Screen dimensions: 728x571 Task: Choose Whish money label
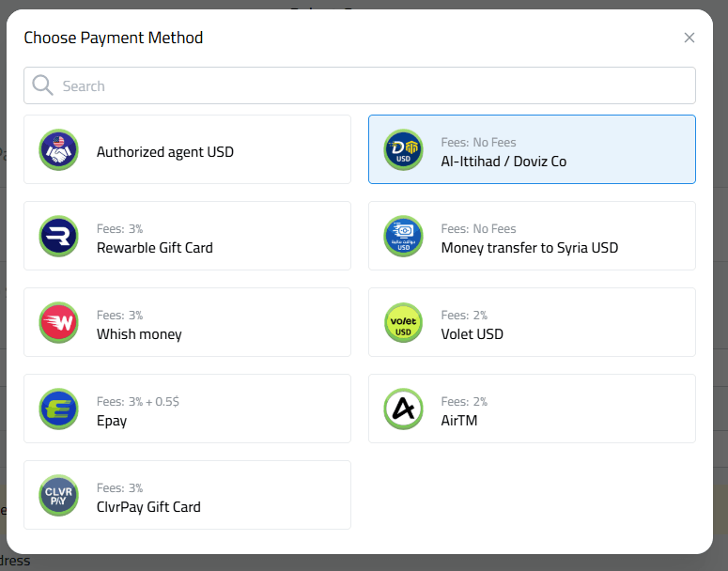point(139,334)
